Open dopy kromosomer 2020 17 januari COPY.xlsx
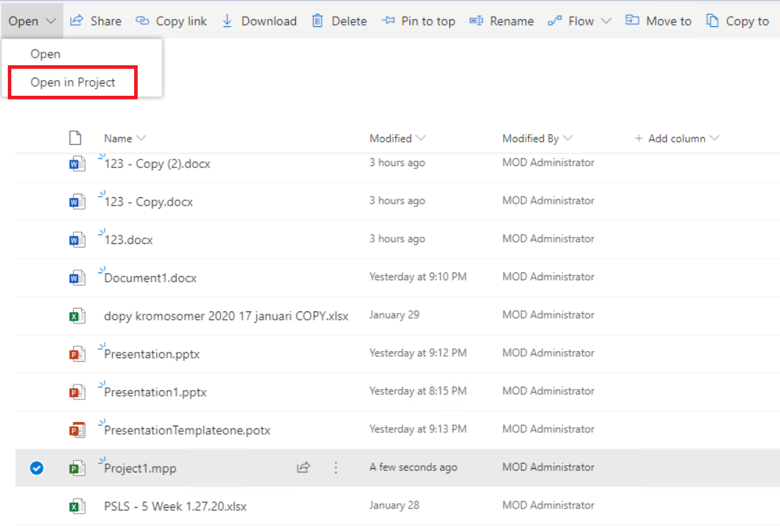The width and height of the screenshot is (780, 532). click(x=226, y=316)
